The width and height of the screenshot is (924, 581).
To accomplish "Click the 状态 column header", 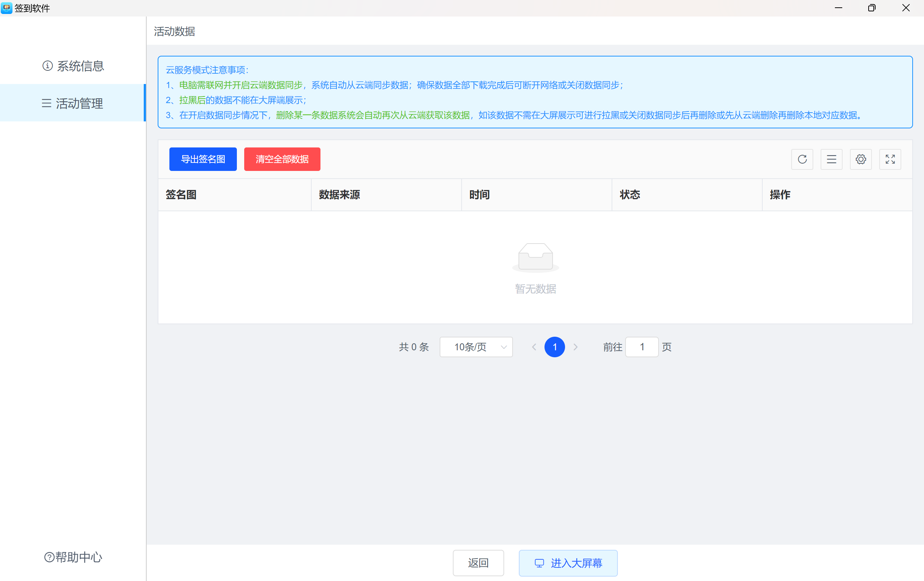I will [x=630, y=194].
